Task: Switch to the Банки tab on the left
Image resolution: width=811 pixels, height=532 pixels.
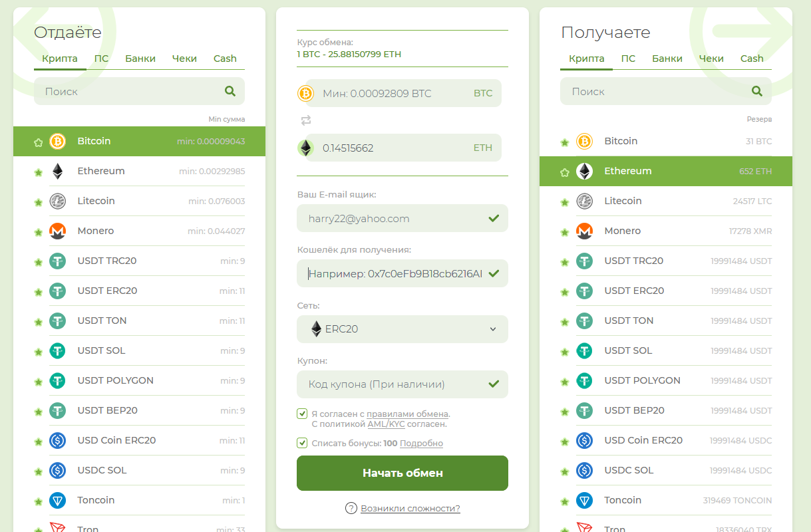Action: tap(140, 59)
